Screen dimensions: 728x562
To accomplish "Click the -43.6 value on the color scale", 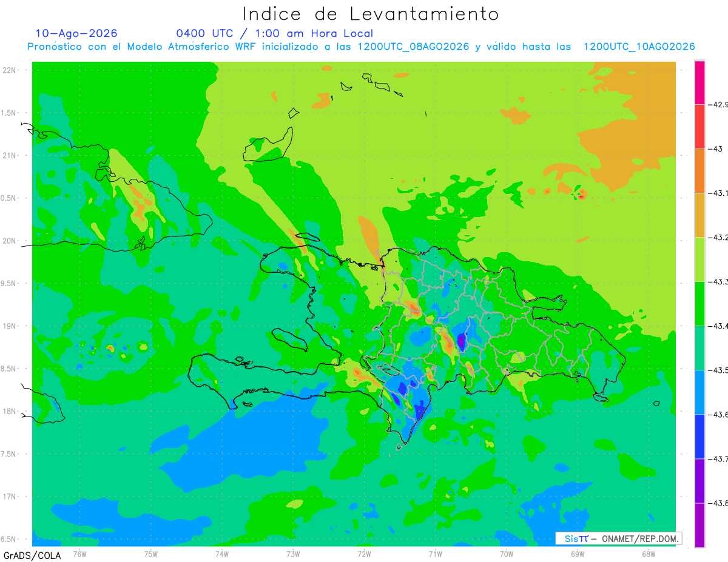I will 718,414.
